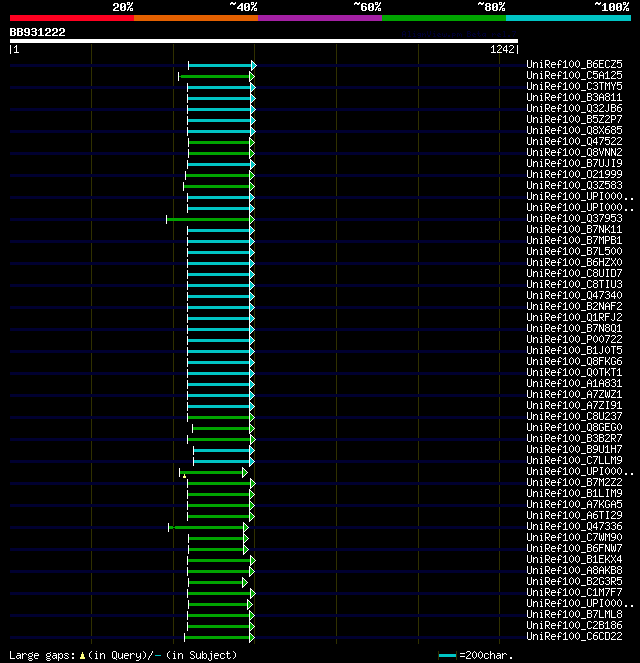Select the UniRef100_A6TI29 label

[574, 515]
